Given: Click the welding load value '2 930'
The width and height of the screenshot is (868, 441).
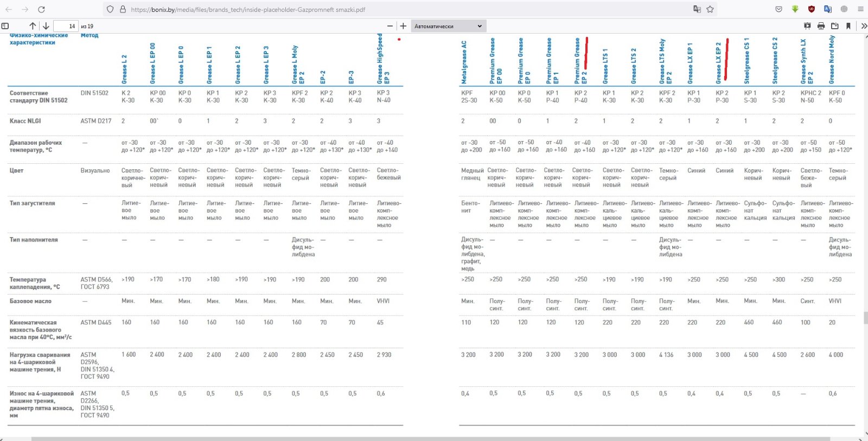Looking at the screenshot, I should (384, 355).
